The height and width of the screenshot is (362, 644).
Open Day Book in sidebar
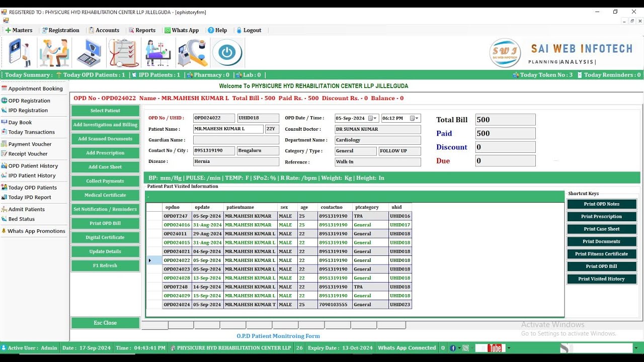(x=17, y=122)
